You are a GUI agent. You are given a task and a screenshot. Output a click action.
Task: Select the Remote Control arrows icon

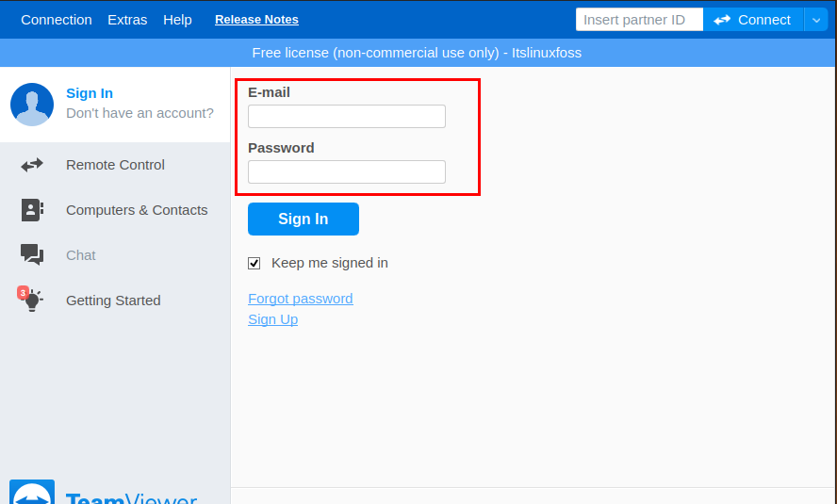point(32,165)
